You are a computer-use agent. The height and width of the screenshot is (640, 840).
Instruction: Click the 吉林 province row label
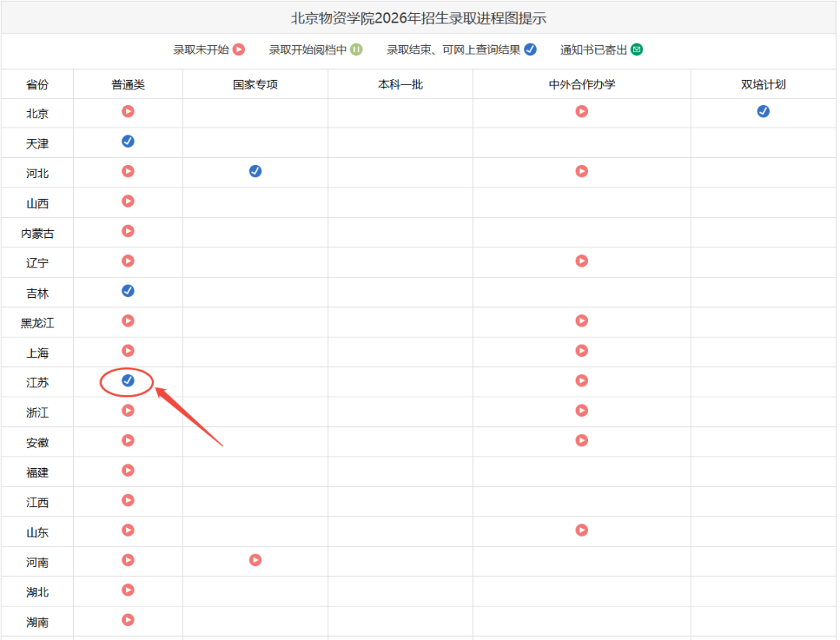tap(37, 293)
